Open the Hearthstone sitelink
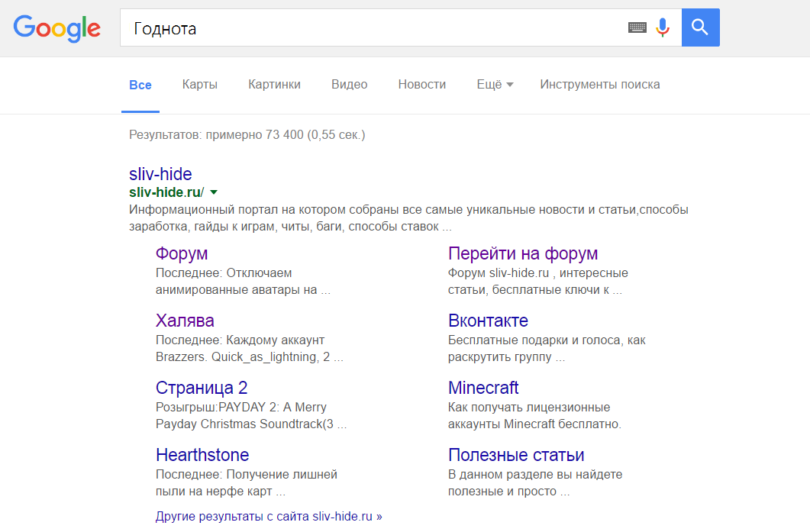This screenshot has height=532, width=810. [202, 455]
